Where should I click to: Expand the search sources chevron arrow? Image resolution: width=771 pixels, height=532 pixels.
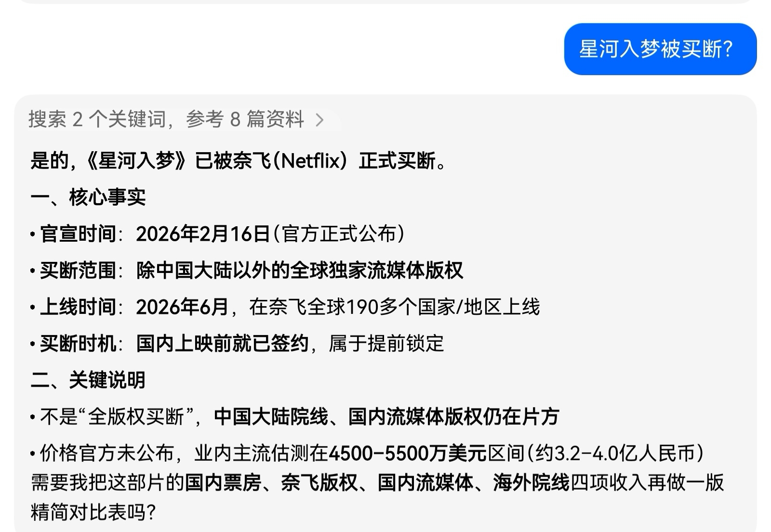[319, 120]
